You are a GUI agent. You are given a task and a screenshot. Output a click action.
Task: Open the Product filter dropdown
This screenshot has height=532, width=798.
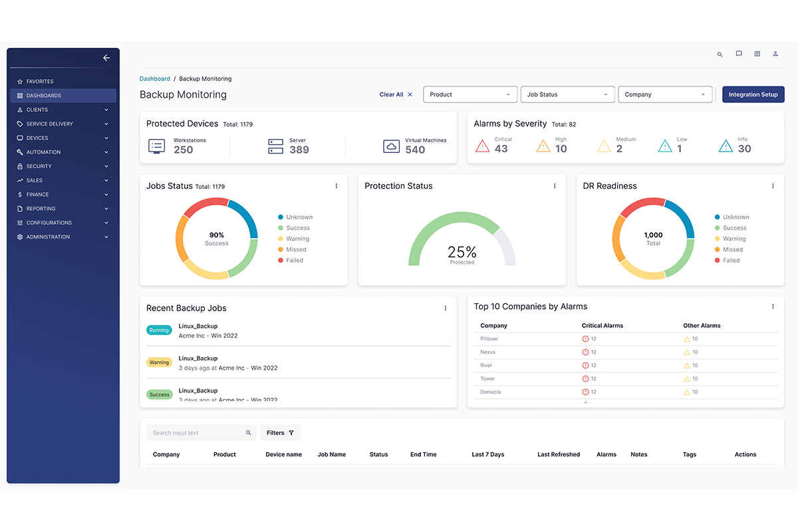click(x=469, y=94)
